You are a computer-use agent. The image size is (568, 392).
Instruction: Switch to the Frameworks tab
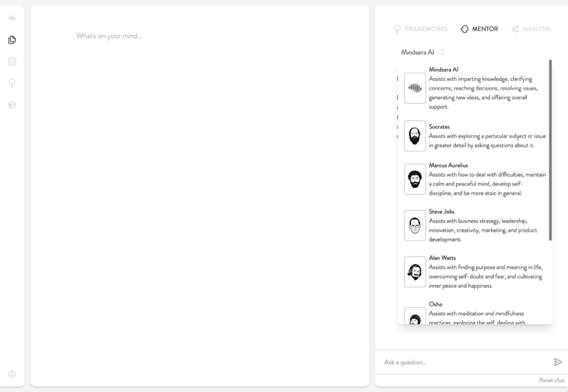pyautogui.click(x=420, y=29)
